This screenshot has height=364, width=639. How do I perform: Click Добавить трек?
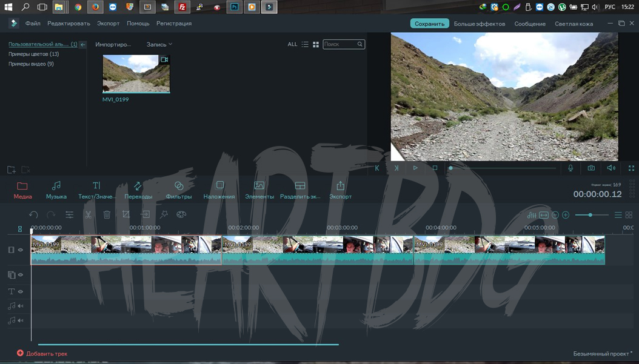coord(43,353)
